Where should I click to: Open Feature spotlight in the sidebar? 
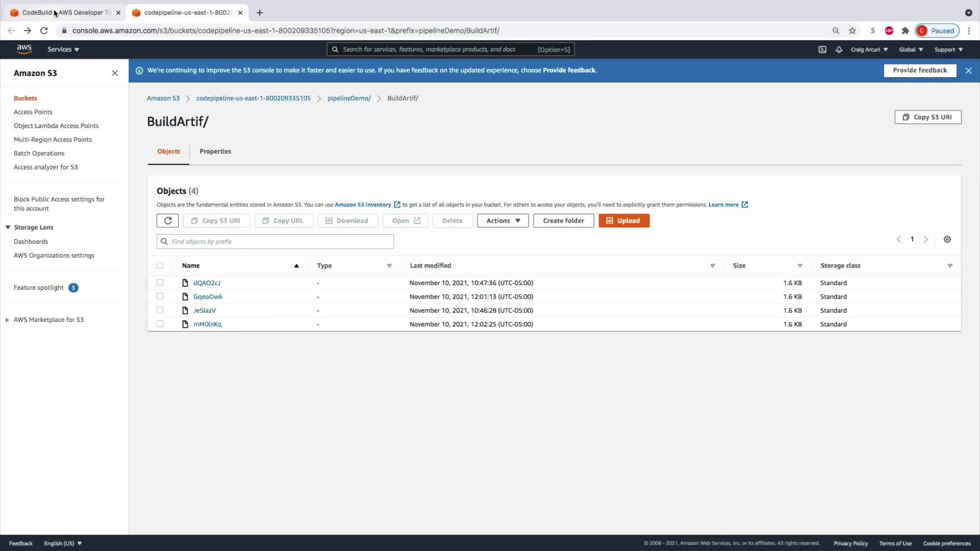(x=39, y=288)
